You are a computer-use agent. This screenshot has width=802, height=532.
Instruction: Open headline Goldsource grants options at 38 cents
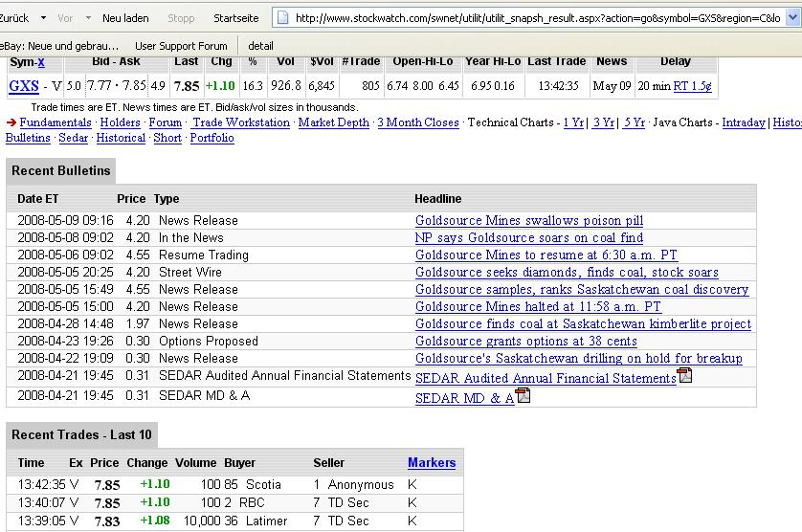[x=525, y=342]
